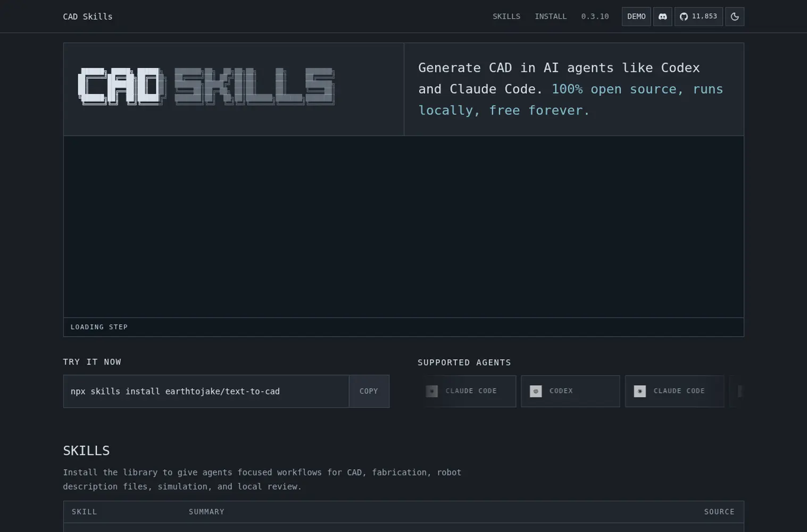
Task: Toggle the moon icon theme switch
Action: [x=735, y=16]
